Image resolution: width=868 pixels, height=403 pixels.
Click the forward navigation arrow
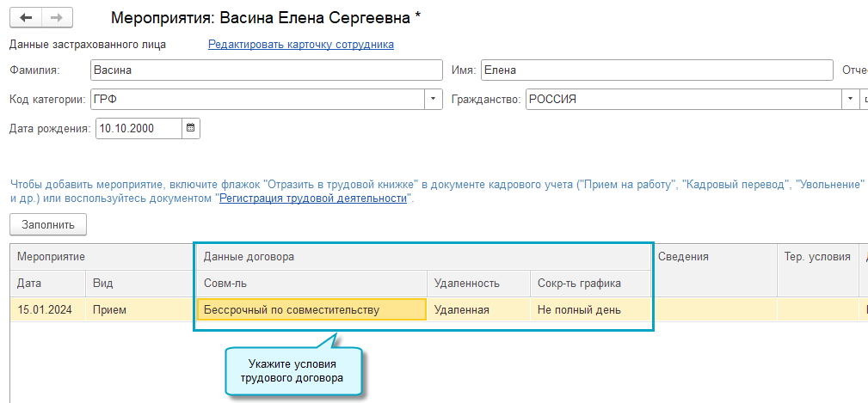click(57, 18)
